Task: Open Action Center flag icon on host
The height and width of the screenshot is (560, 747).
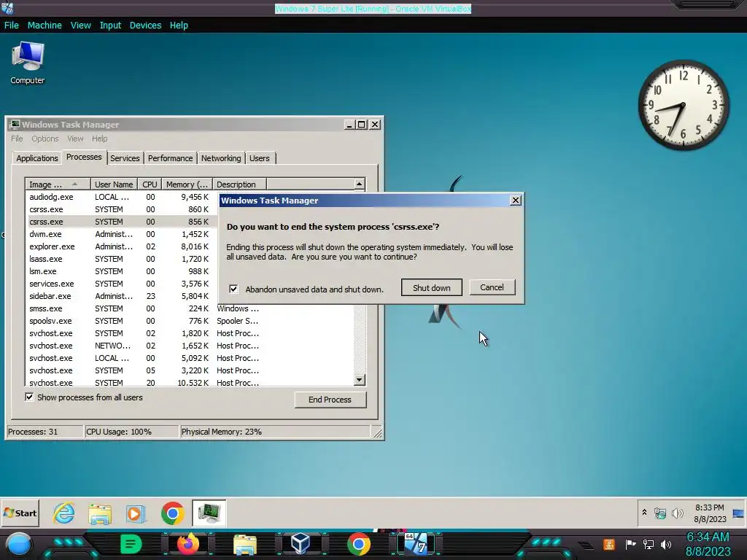Action: [630, 544]
